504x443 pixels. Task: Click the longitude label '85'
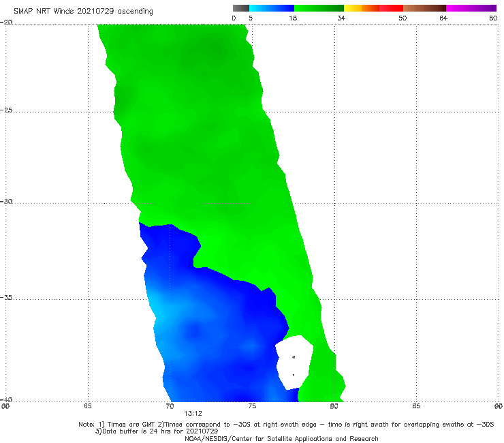coord(416,406)
